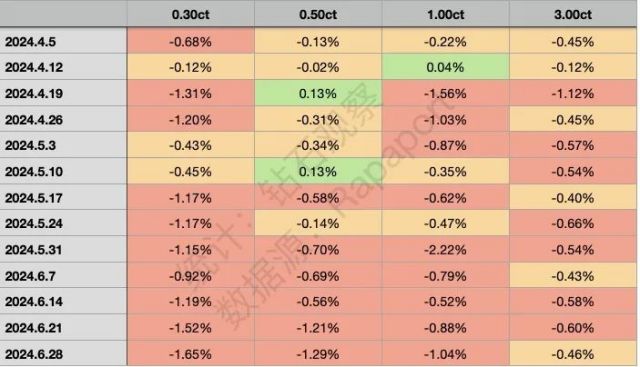Viewport: 640px width, 367px height.
Task: Select the -1.56% cell under 1.00ct
Action: (x=445, y=93)
